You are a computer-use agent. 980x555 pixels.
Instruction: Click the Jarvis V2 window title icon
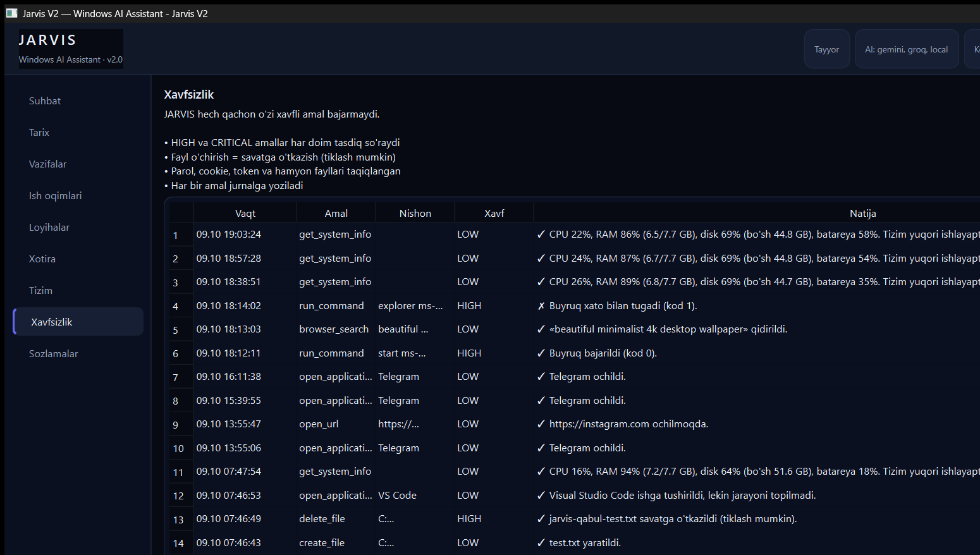click(x=11, y=13)
